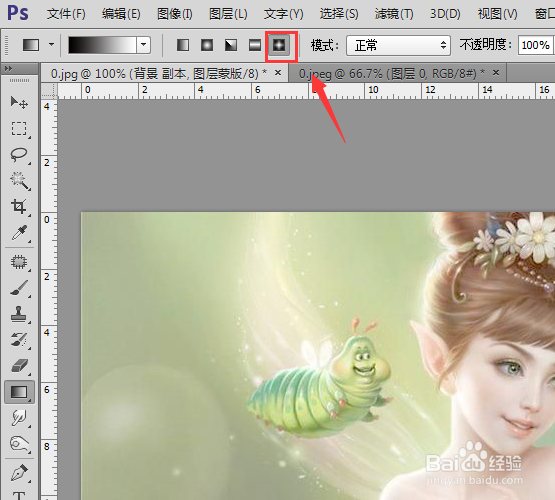Open the 文字(Y) menu
The image size is (555, 500).
[x=284, y=14]
